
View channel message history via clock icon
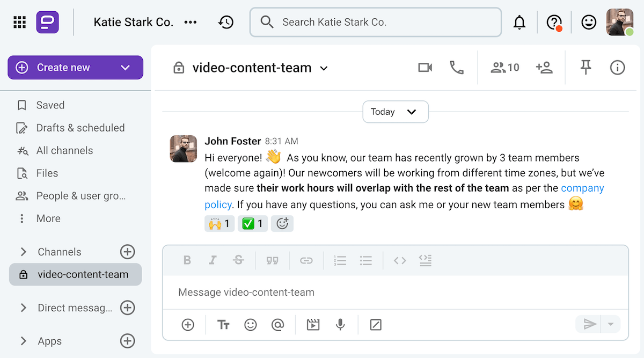(x=226, y=22)
